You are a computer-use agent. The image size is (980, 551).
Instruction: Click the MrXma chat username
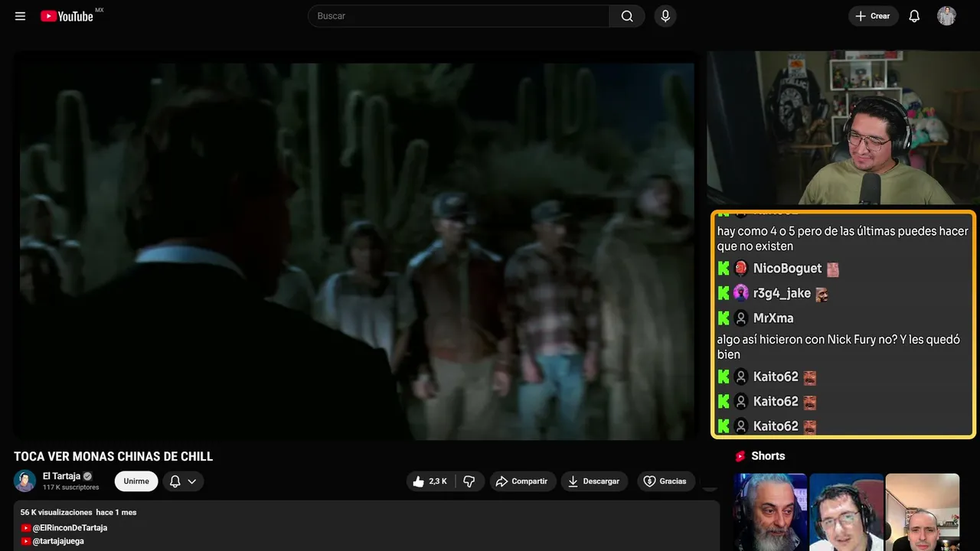773,318
